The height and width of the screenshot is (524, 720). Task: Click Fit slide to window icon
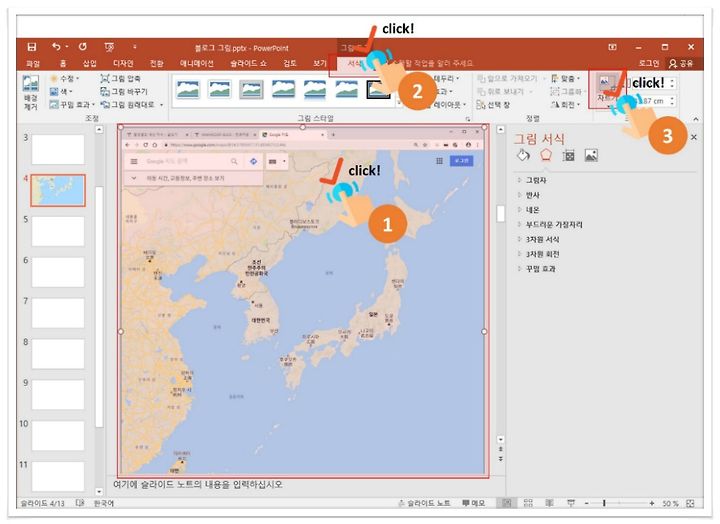tap(690, 503)
